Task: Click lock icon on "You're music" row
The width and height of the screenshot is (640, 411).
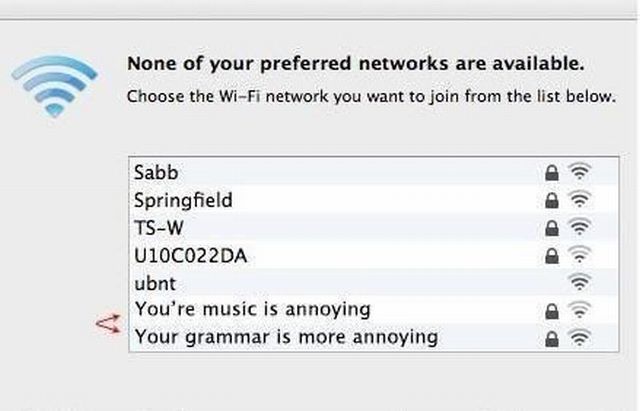Action: (551, 310)
